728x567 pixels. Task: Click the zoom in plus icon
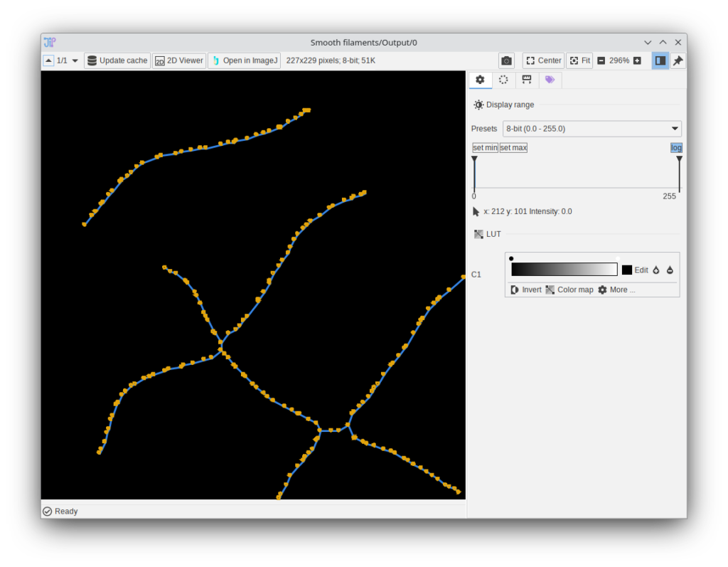click(x=637, y=60)
